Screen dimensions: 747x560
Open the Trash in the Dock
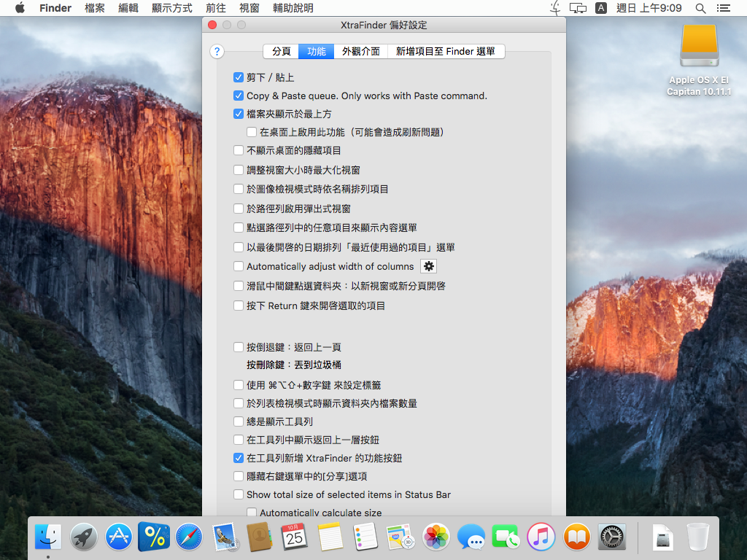(698, 537)
